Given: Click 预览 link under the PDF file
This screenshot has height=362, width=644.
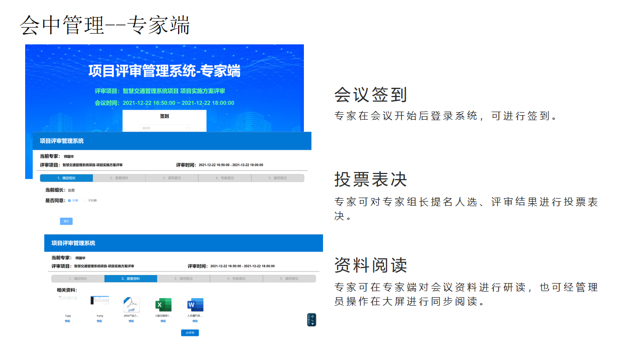Looking at the screenshot, I should pyautogui.click(x=131, y=321).
